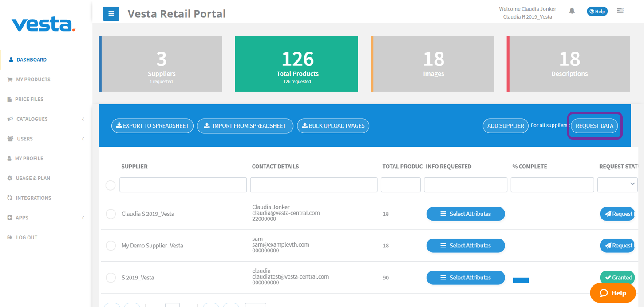Click the sign-out icon beside Log Out
Image resolution: width=644 pixels, height=307 pixels.
click(x=10, y=238)
